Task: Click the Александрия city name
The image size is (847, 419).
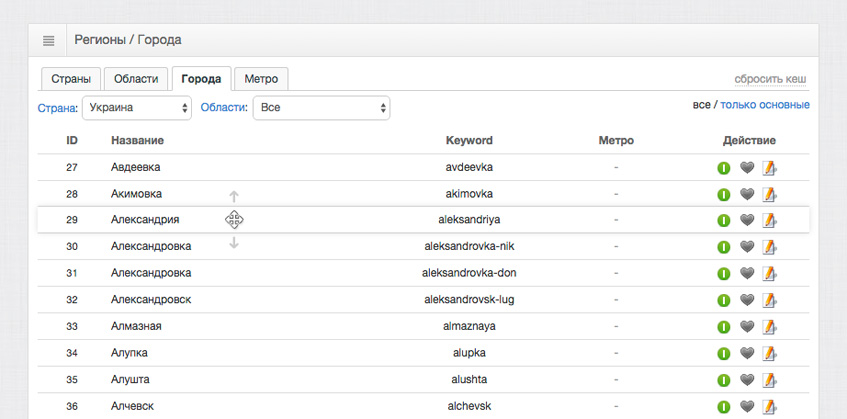Action: tap(145, 220)
